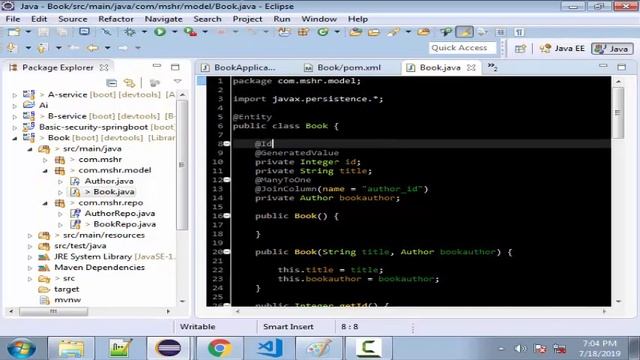
Task: Open Visual Studio Code from taskbar
Action: point(269,348)
